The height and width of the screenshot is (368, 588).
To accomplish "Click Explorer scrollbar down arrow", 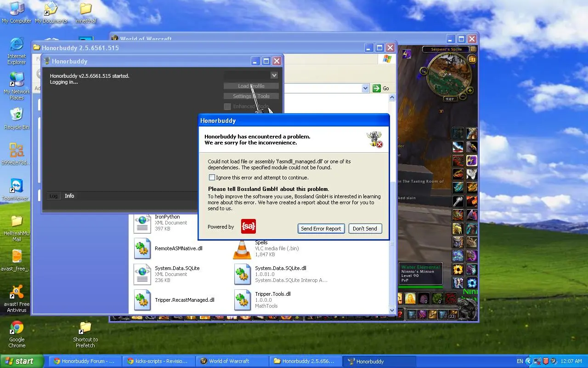I will tap(392, 310).
